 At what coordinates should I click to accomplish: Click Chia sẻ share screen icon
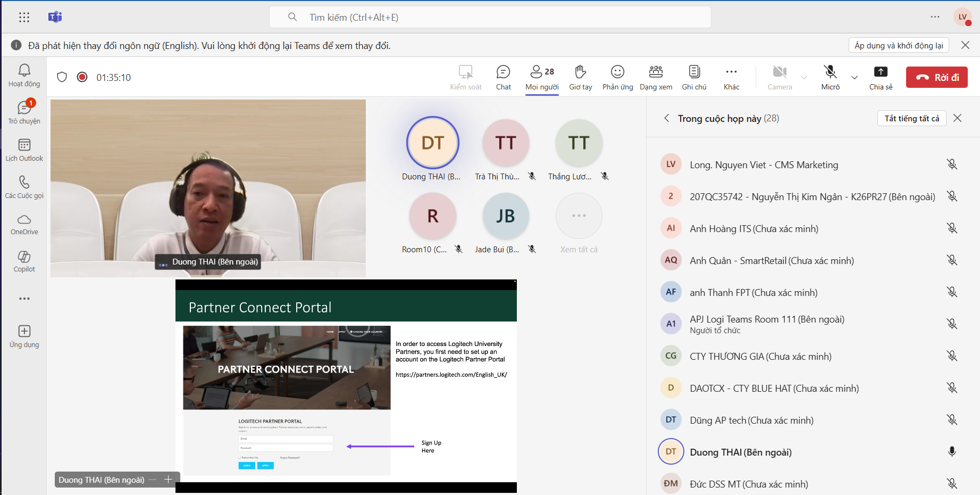[881, 77]
